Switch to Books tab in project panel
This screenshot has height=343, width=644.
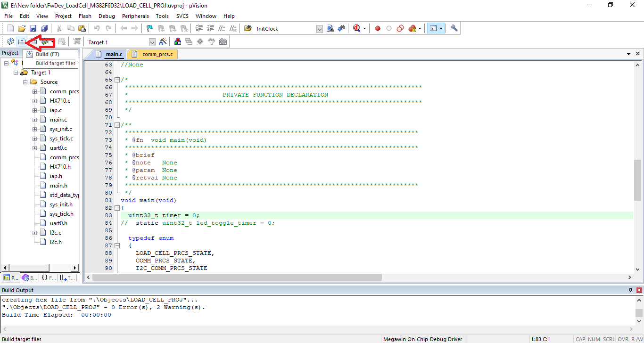click(30, 278)
